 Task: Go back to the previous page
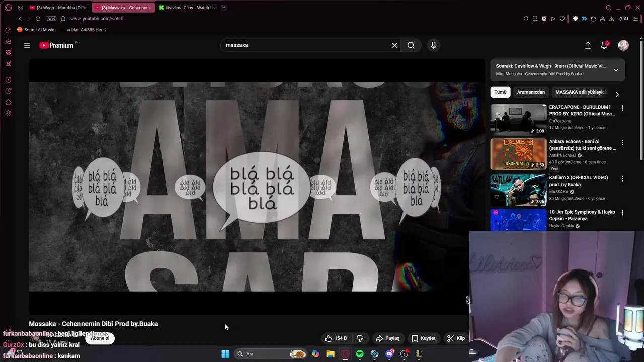click(x=20, y=19)
